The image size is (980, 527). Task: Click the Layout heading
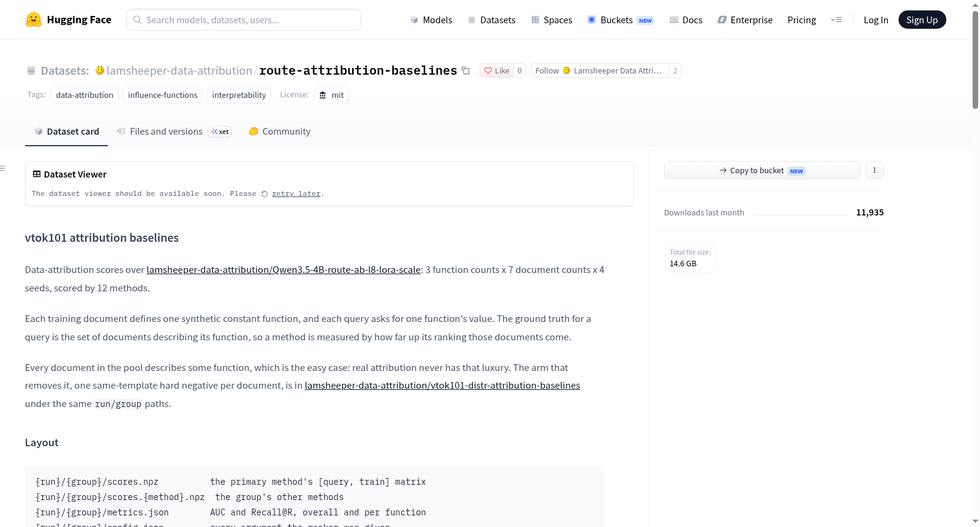coord(42,443)
